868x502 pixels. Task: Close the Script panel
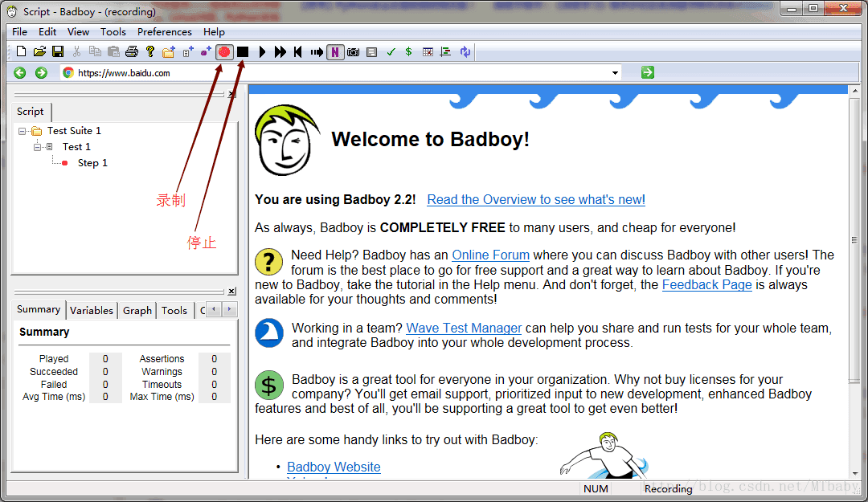(232, 94)
